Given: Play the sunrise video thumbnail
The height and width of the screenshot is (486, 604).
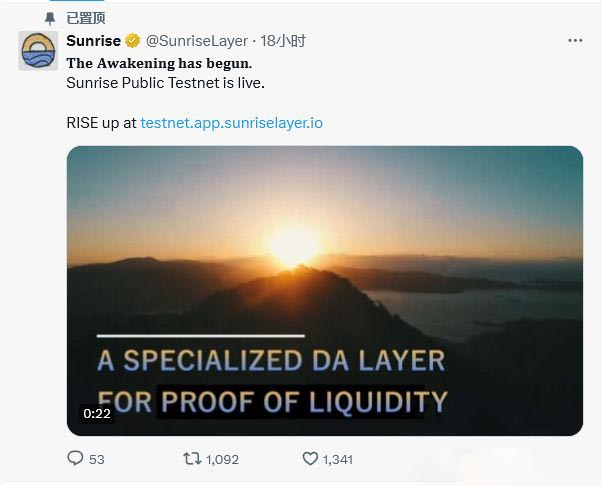Looking at the screenshot, I should tap(325, 291).
